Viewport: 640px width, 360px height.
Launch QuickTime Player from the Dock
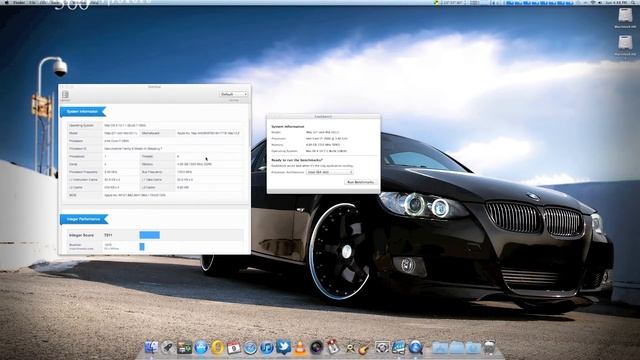(x=416, y=347)
